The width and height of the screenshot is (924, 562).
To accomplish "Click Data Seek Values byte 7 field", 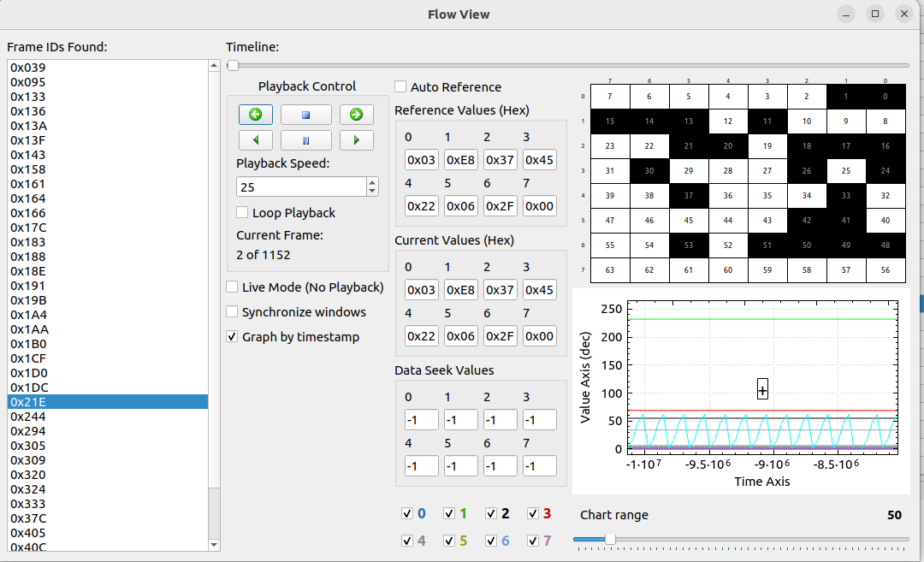I will [x=540, y=466].
